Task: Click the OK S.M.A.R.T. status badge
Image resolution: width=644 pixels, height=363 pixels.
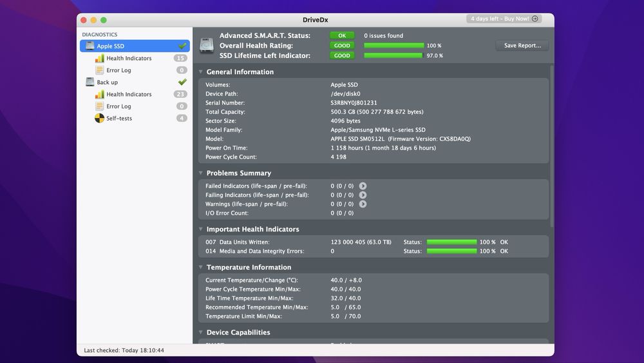Action: point(342,35)
